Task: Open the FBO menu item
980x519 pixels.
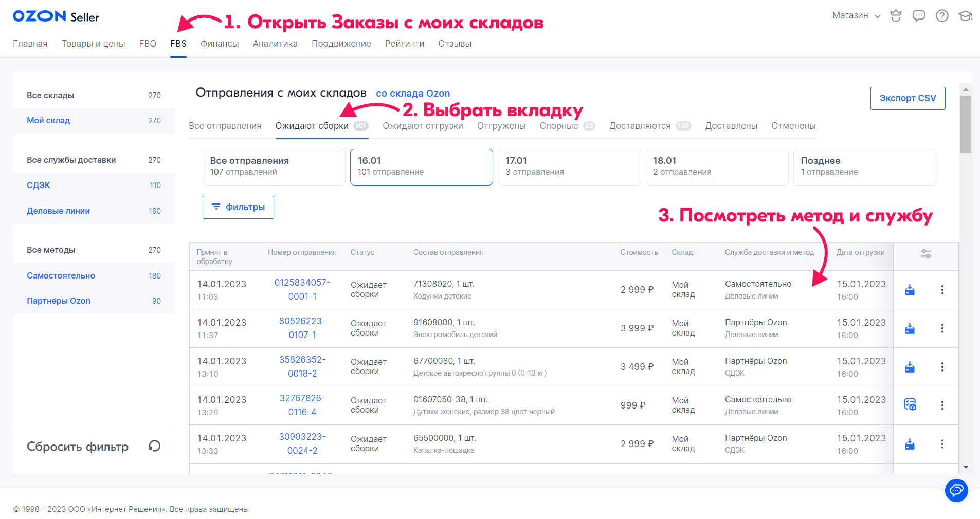Action: point(148,44)
